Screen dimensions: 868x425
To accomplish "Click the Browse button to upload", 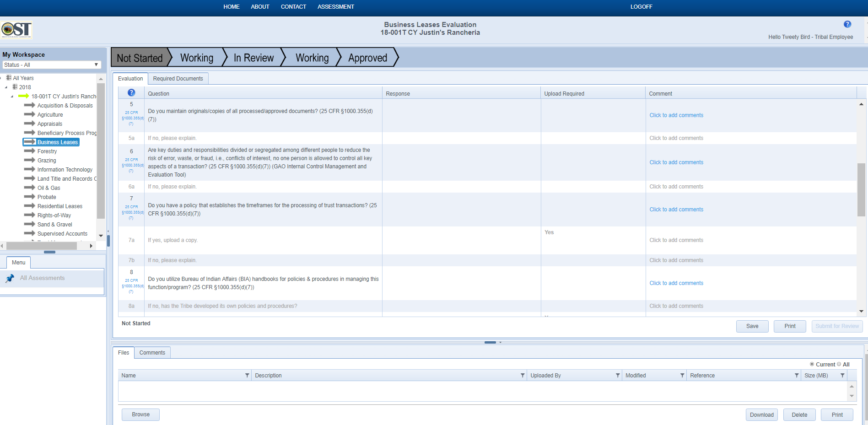I will tap(140, 414).
